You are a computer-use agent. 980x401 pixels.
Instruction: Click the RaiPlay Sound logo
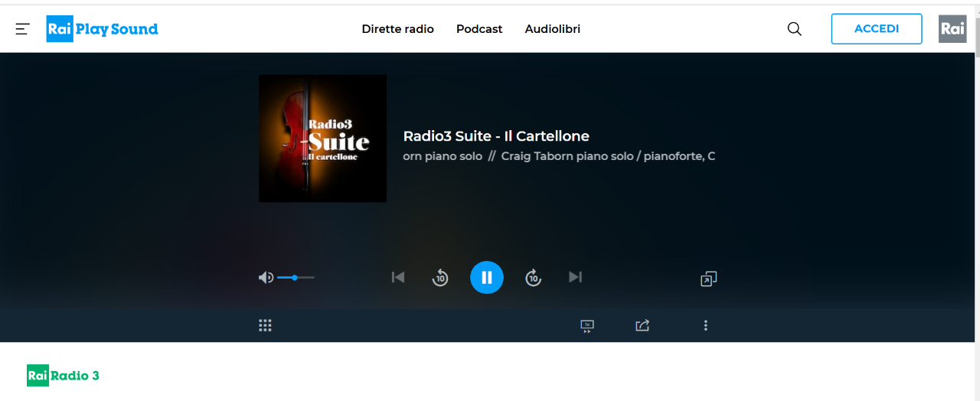pos(102,29)
